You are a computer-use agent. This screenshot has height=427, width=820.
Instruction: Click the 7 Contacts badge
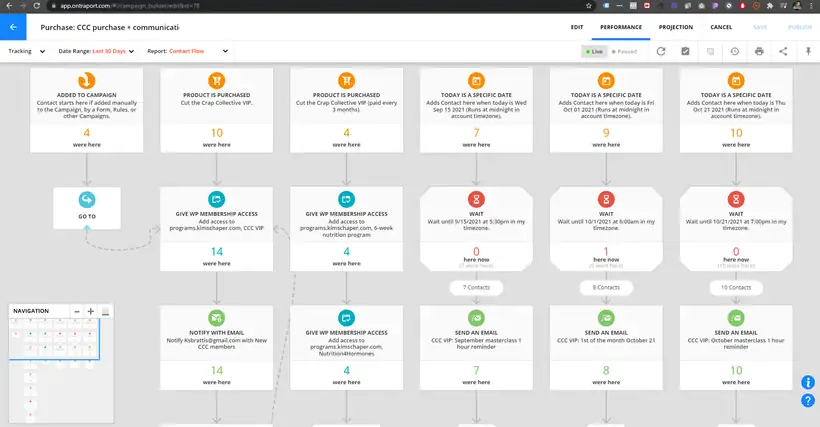click(476, 287)
